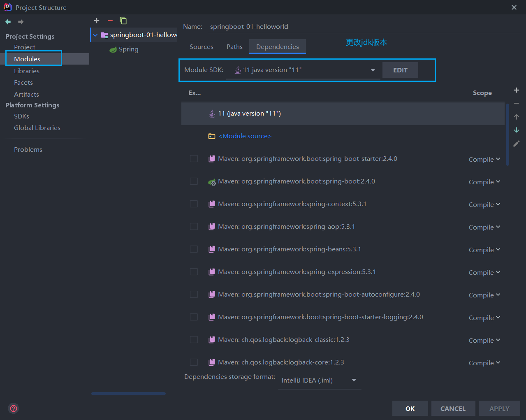Check export box for spring-boot:2.4.0
The width and height of the screenshot is (526, 420).
pyautogui.click(x=194, y=181)
